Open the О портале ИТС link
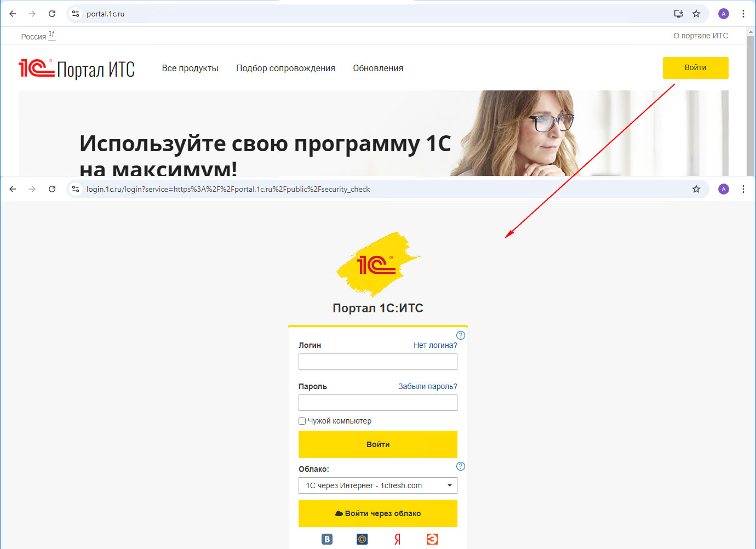Viewport: 756px width, 549px height. coord(701,36)
